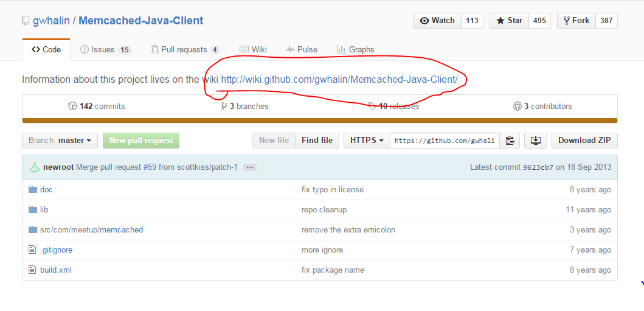Open the .gitignore file
The image size is (644, 311).
[x=57, y=250]
